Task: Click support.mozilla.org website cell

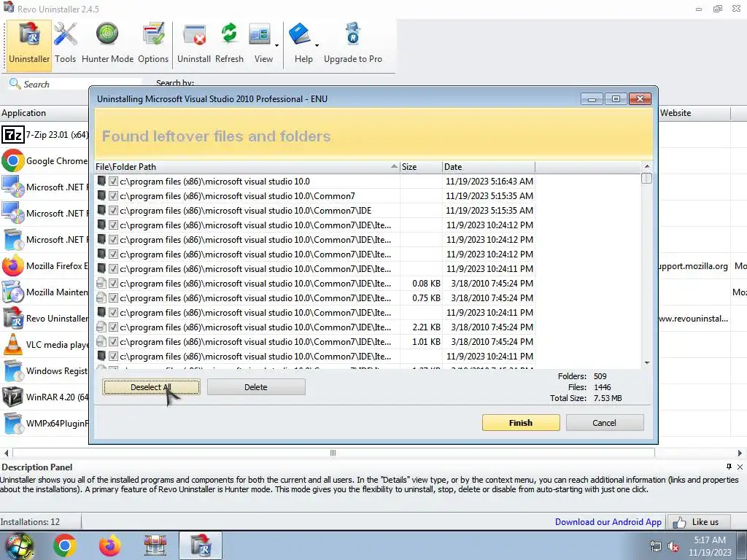Action: pyautogui.click(x=694, y=265)
